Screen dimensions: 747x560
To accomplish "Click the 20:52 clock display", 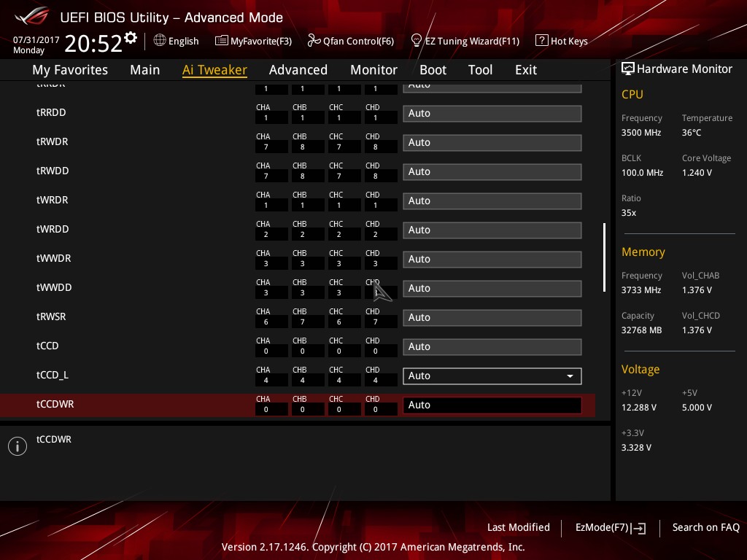I will [x=93, y=43].
